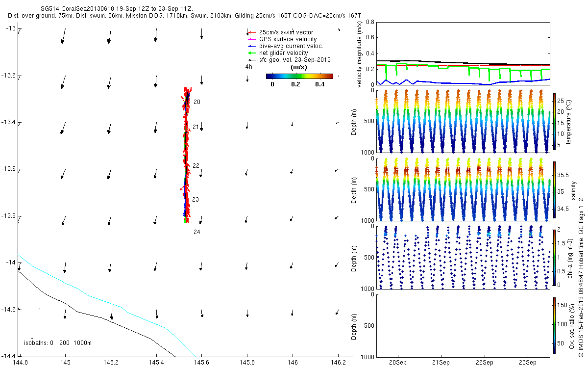This screenshot has width=588, height=368.
Task: Click 'velocity magnitude (m/s)' axis label
Action: pos(359,54)
